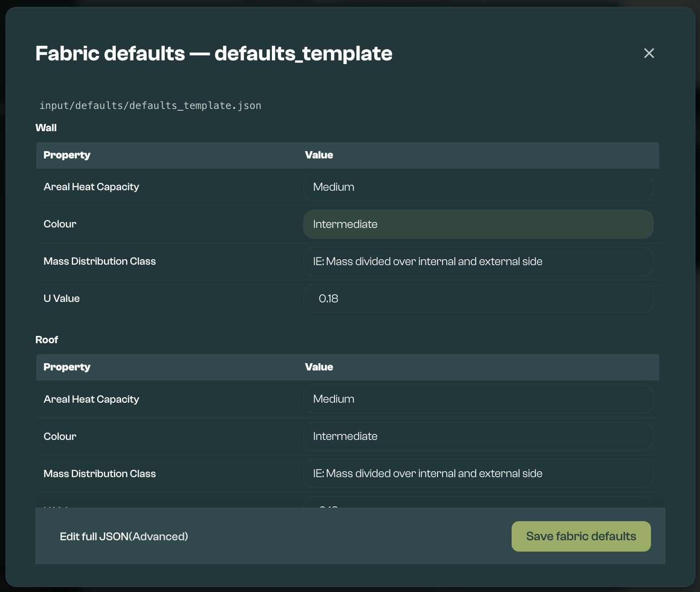Open Roof Areal Heat Capacity dropdown
This screenshot has height=592, width=700.
[478, 399]
